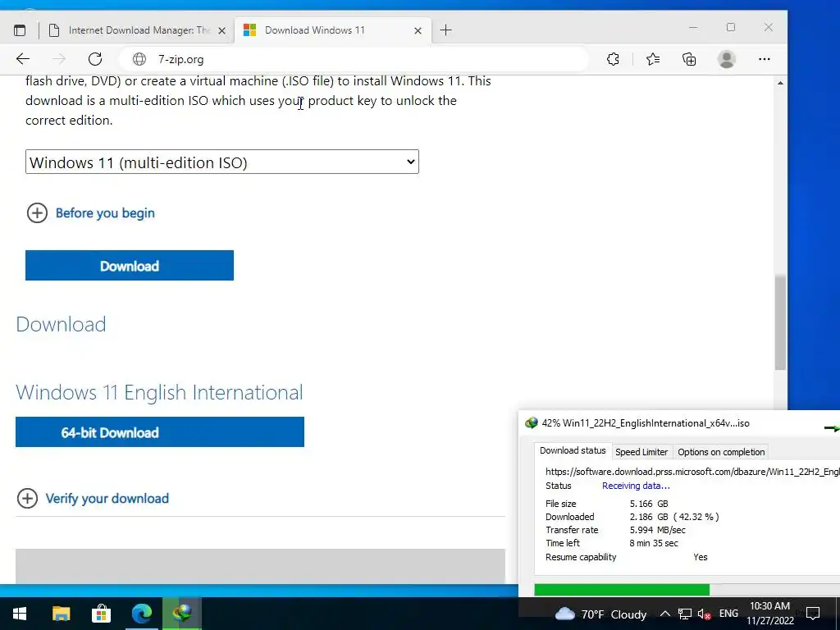This screenshot has height=630, width=840.
Task: Click the transfer rate 5.994 MB/sec value
Action: (657, 530)
